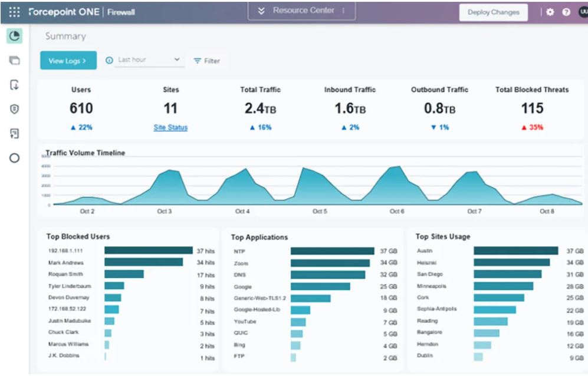Click the Oct 5 peak on traffic timeline

[x=304, y=169]
